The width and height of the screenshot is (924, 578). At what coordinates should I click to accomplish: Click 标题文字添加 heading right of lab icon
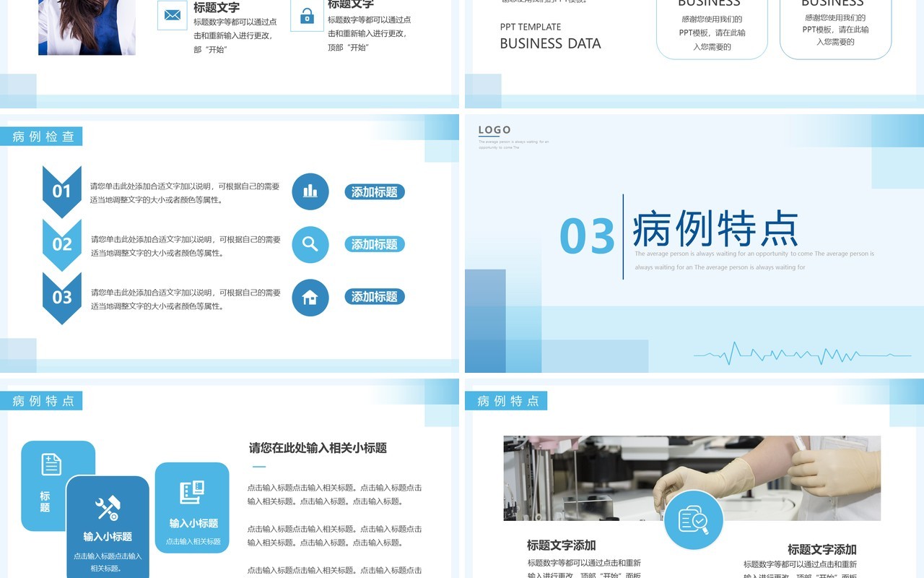pos(822,550)
